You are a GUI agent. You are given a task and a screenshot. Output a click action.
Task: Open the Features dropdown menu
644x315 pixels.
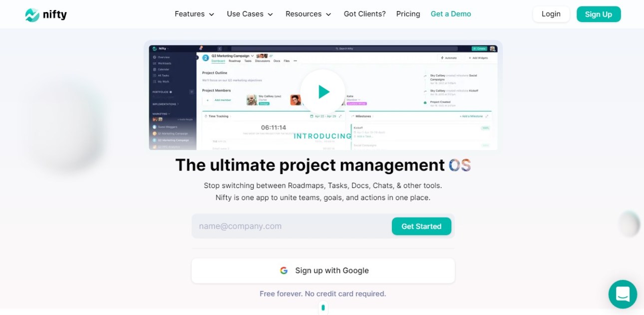[194, 14]
